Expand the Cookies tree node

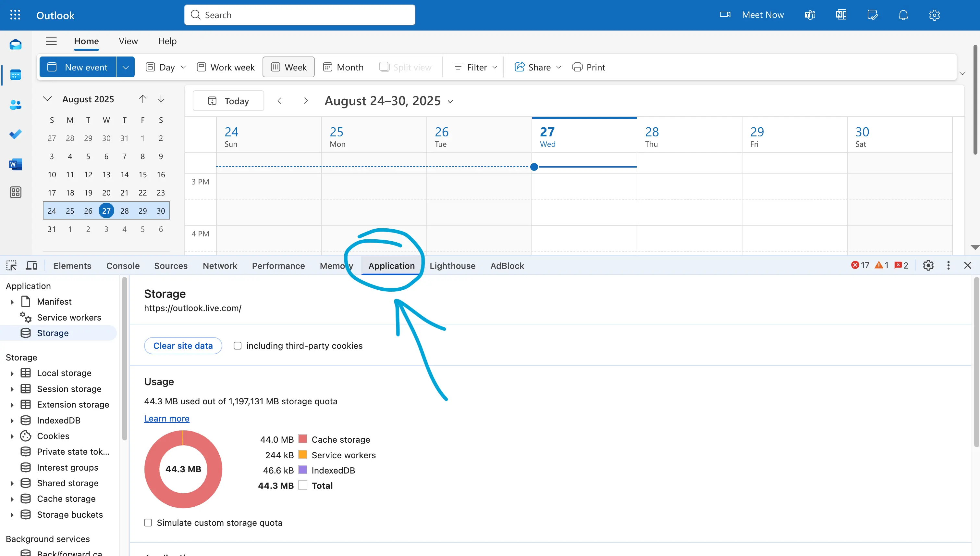[12, 436]
